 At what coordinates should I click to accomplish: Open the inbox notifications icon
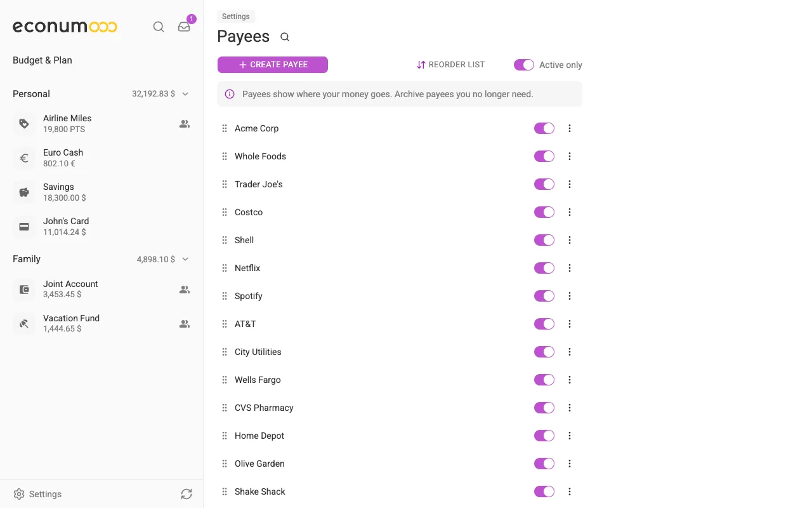pyautogui.click(x=184, y=27)
